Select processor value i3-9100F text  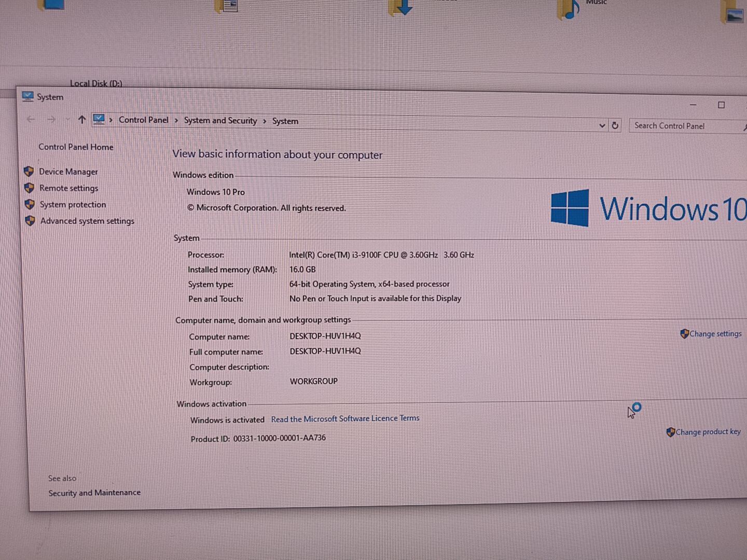click(381, 255)
